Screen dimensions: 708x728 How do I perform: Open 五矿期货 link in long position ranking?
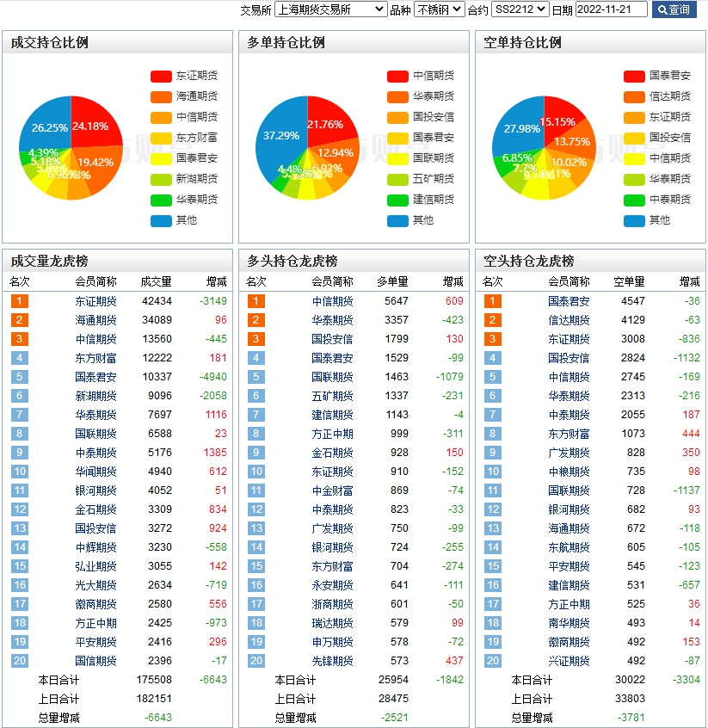coord(332,396)
